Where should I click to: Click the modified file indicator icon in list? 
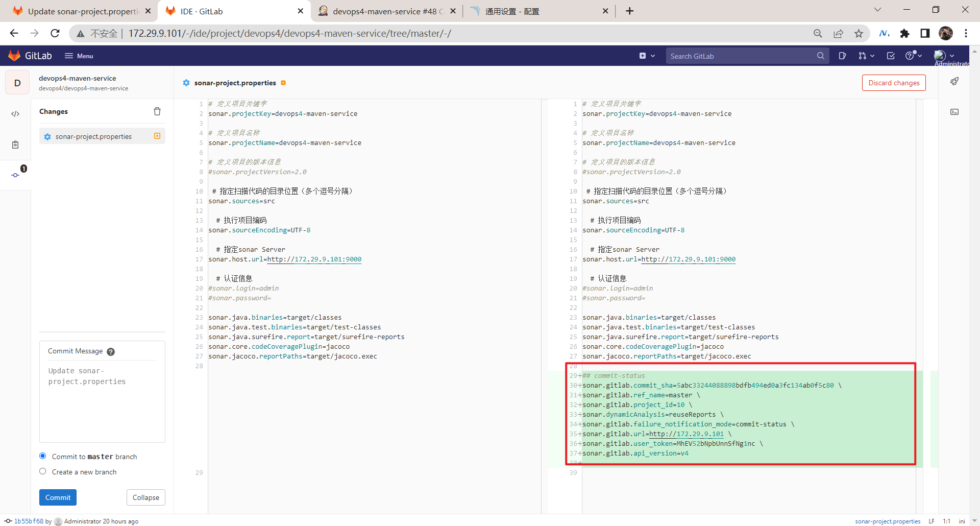click(x=157, y=136)
